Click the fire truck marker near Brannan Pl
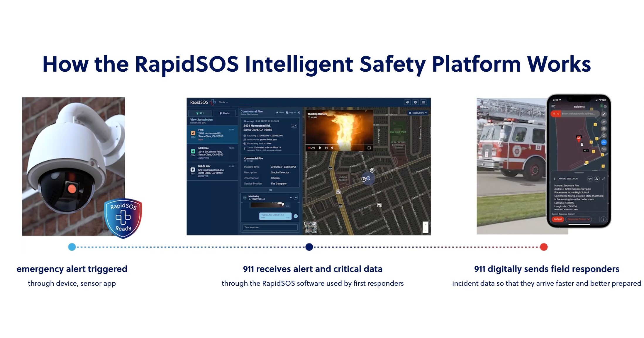The width and height of the screenshot is (644, 338). pyautogui.click(x=379, y=205)
